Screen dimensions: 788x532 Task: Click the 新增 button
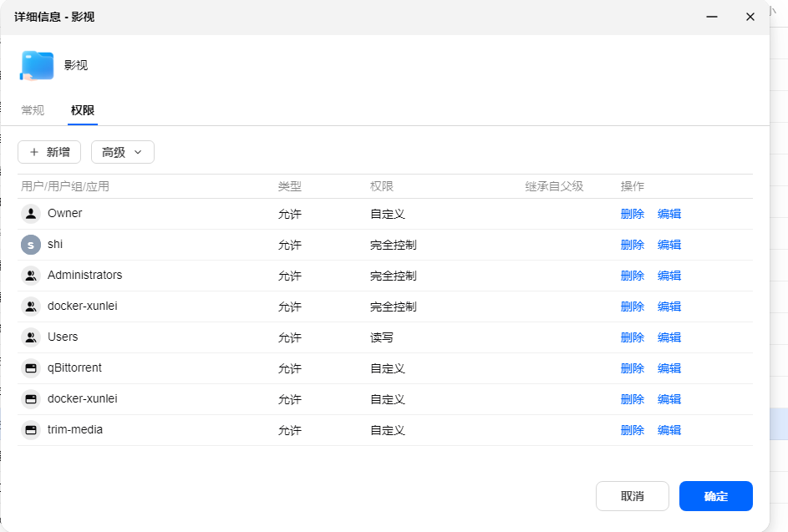tap(49, 152)
